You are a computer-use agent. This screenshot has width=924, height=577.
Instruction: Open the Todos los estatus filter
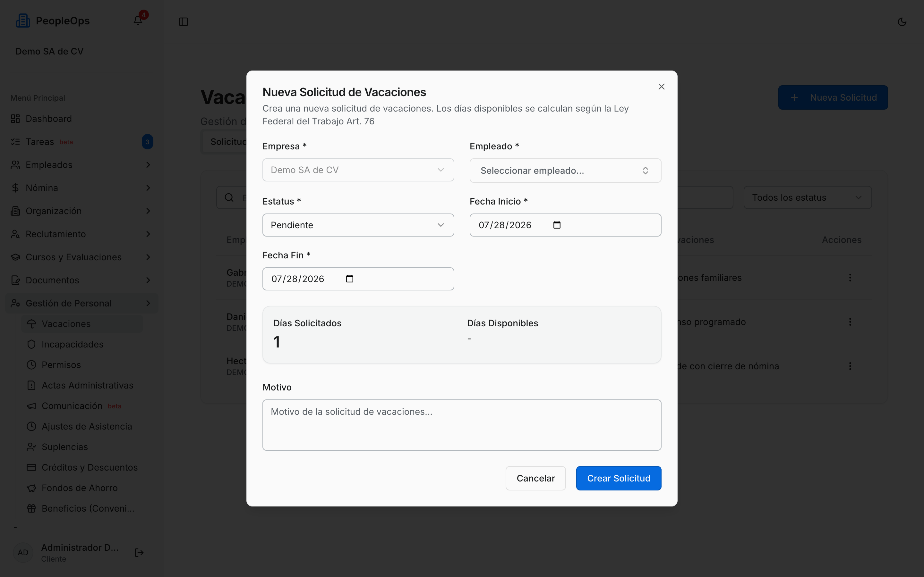click(807, 197)
